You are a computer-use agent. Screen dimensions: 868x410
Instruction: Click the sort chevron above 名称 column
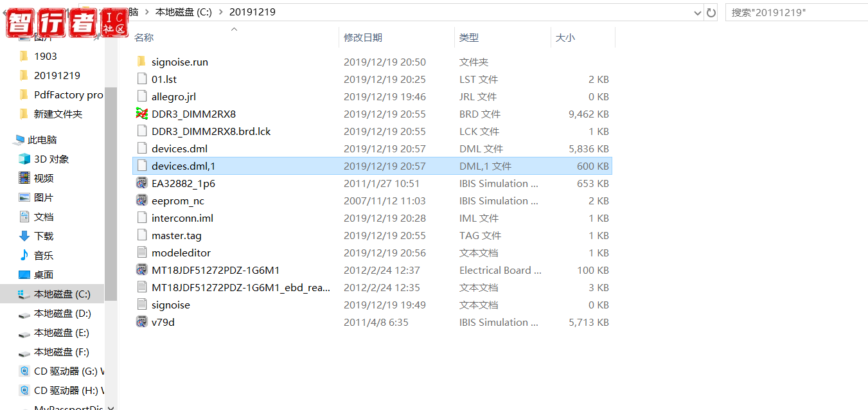pos(234,30)
